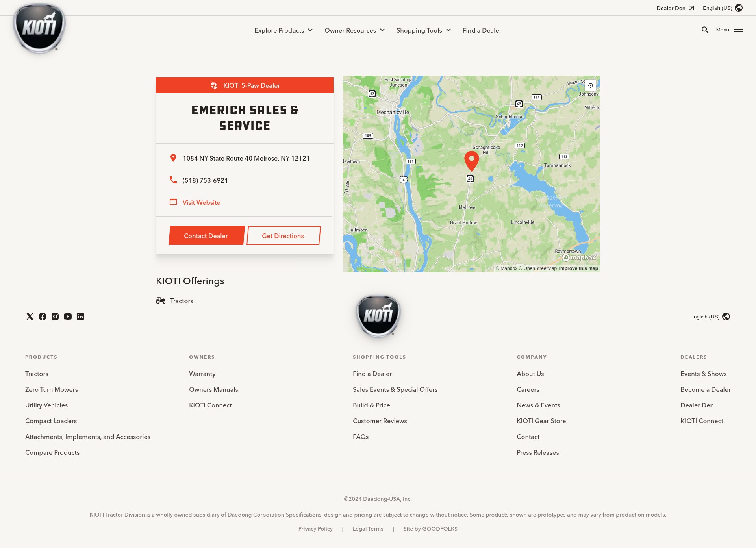This screenshot has height=548, width=756.
Task: Open the LinkedIn social icon
Action: [x=80, y=317]
